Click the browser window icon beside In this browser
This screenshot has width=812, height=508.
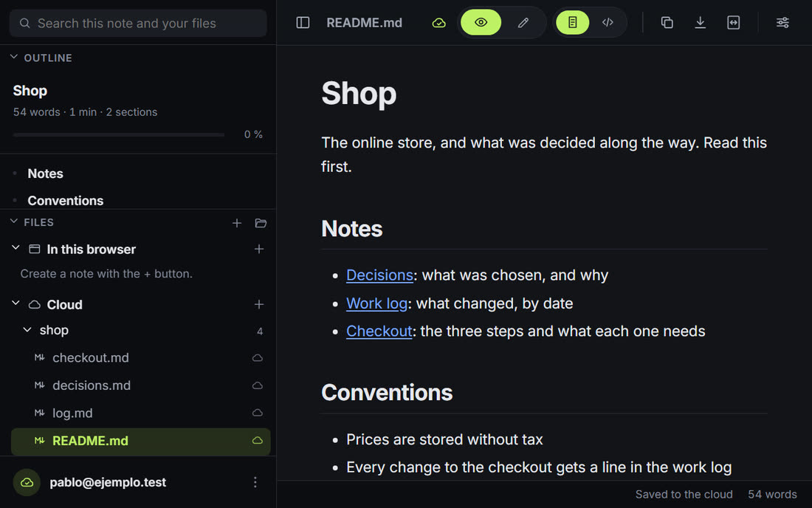click(x=34, y=249)
